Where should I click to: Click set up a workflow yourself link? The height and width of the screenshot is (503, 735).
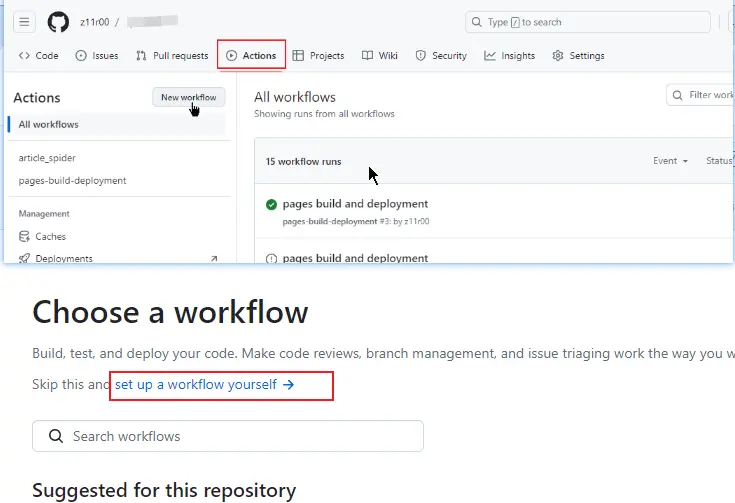click(204, 384)
